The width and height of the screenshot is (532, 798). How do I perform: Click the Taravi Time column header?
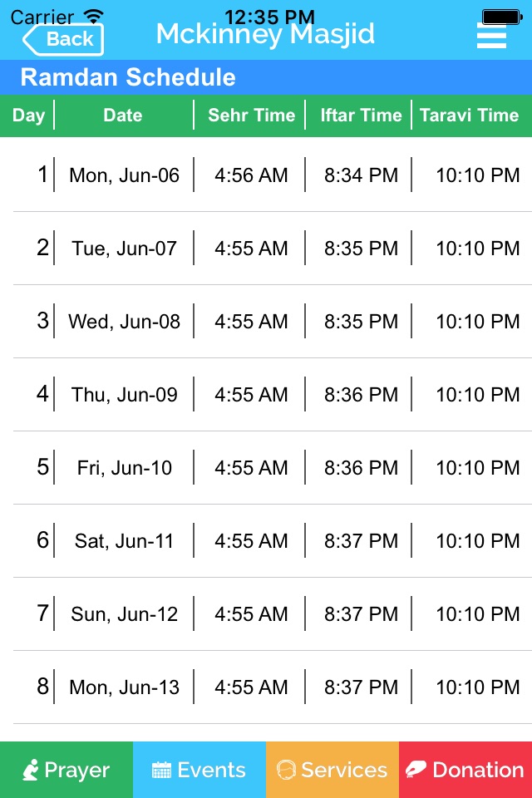(x=469, y=116)
